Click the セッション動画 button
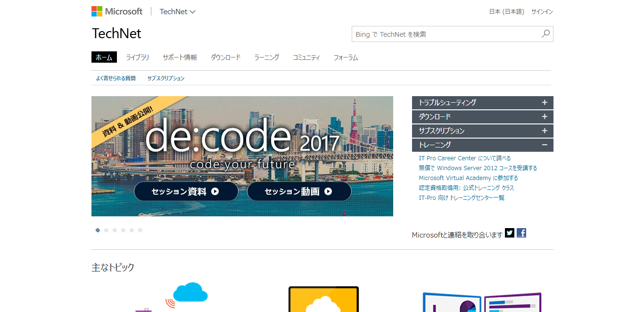This screenshot has width=644, height=312. 299,191
